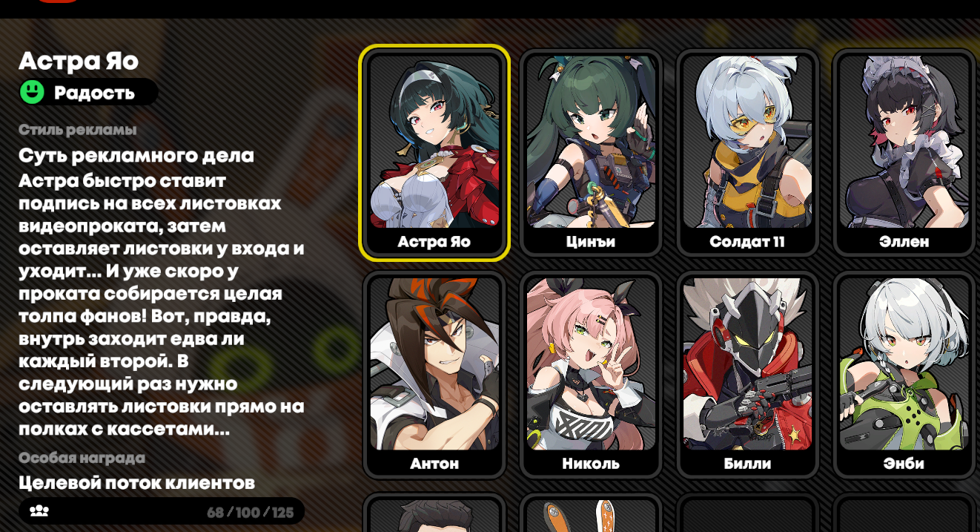Click the Суть рекламного дела title
Viewport: 980px width, 532px height.
(x=136, y=156)
